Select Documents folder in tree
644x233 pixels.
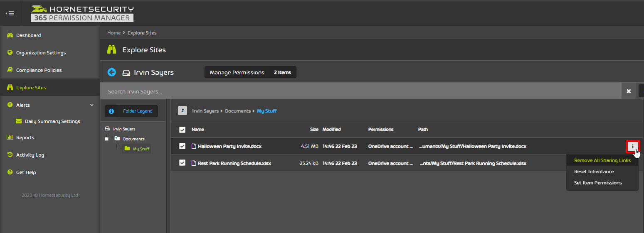click(x=134, y=139)
